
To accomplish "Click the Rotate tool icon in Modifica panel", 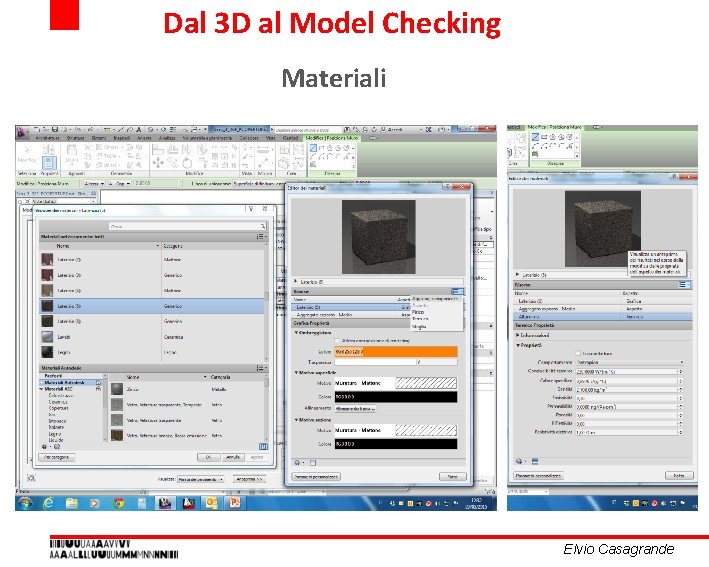I will [x=187, y=163].
